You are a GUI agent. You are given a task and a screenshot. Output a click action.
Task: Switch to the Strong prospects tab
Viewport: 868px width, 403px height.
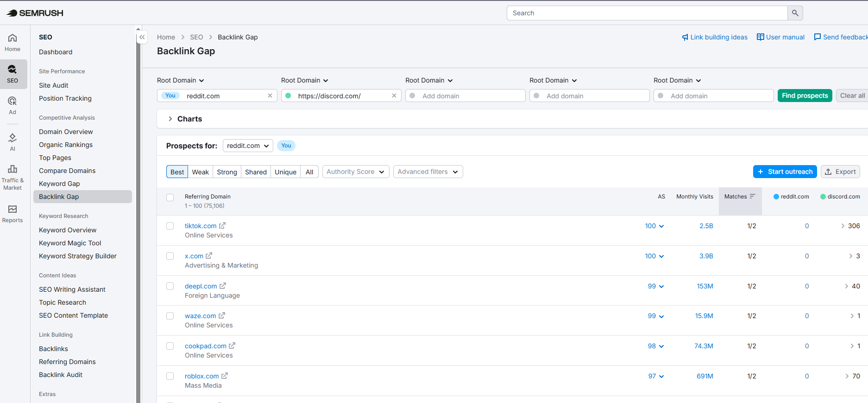227,172
